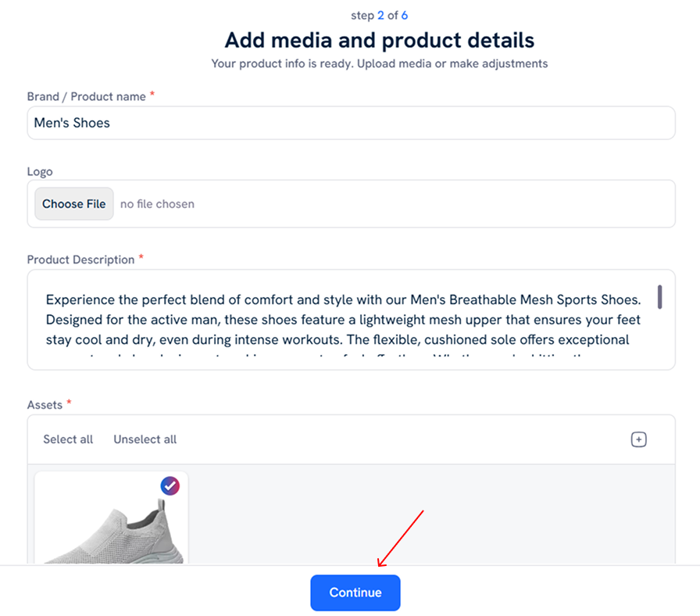Click Unselect all in Assets
The height and width of the screenshot is (616, 700).
pos(145,439)
